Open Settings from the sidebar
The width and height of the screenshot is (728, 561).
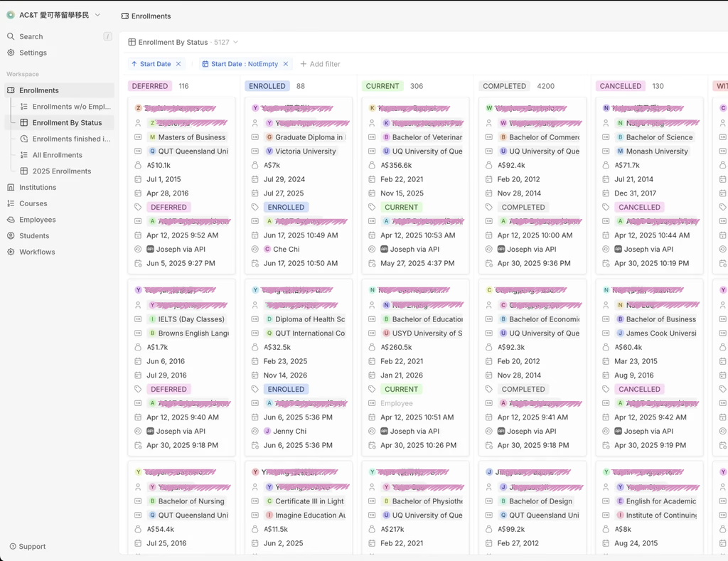click(33, 53)
